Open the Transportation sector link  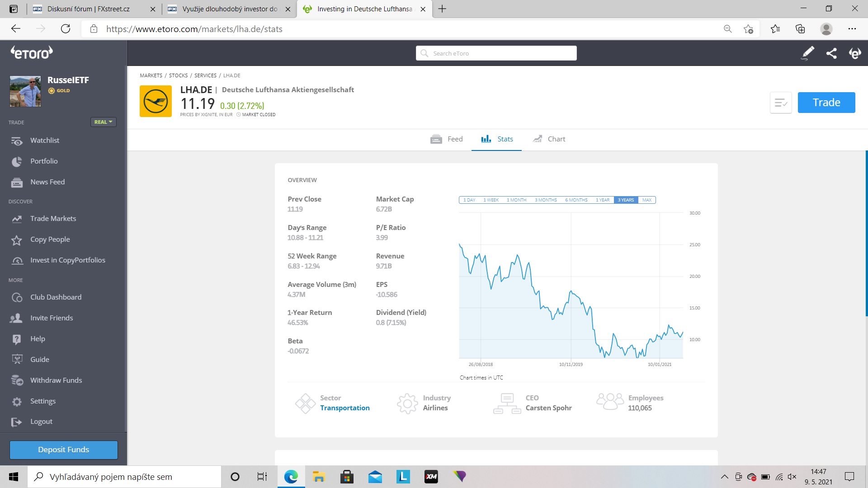344,408
